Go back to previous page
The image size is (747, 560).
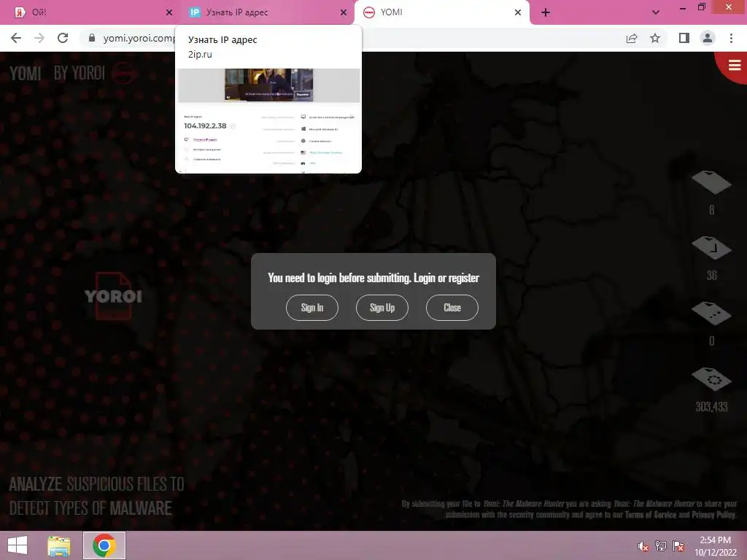pyautogui.click(x=16, y=38)
